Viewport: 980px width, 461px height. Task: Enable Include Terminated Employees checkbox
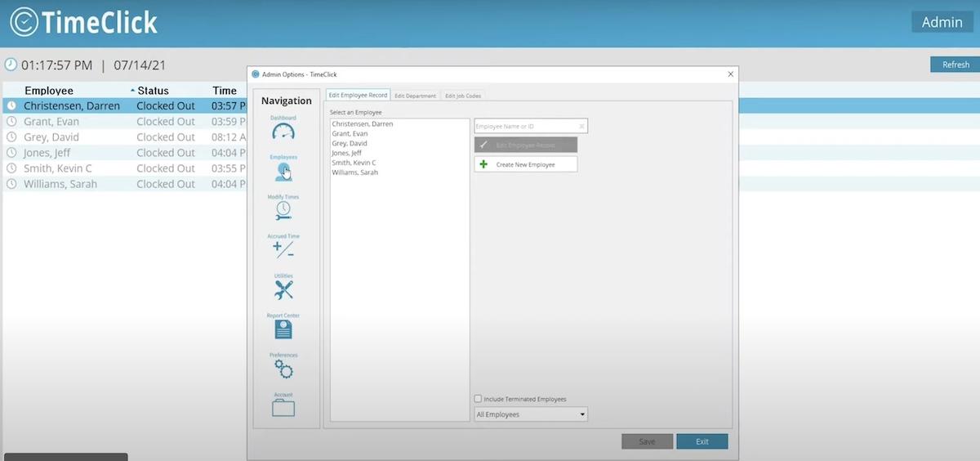pos(479,399)
